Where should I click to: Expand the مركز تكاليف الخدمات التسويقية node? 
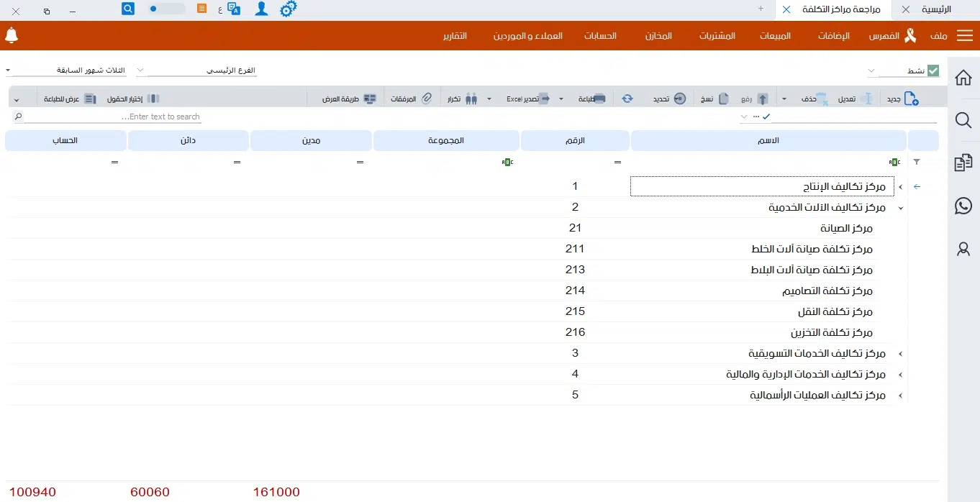point(900,354)
